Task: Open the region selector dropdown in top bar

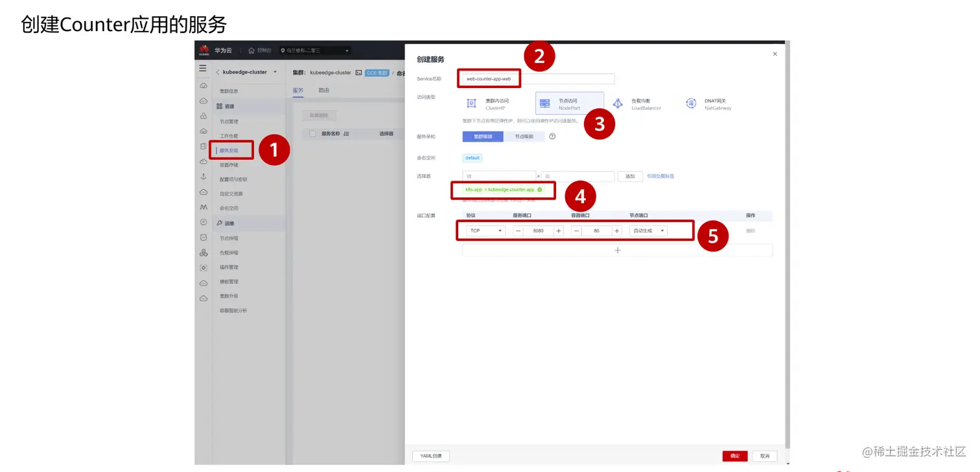Action: 314,51
